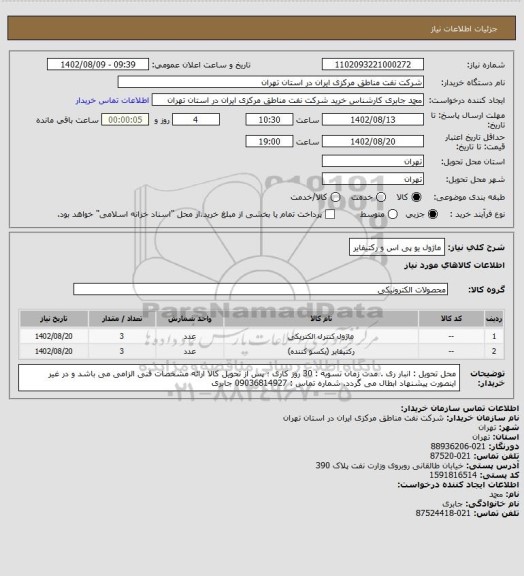Click the واحد شمارش column header

pos(190,319)
